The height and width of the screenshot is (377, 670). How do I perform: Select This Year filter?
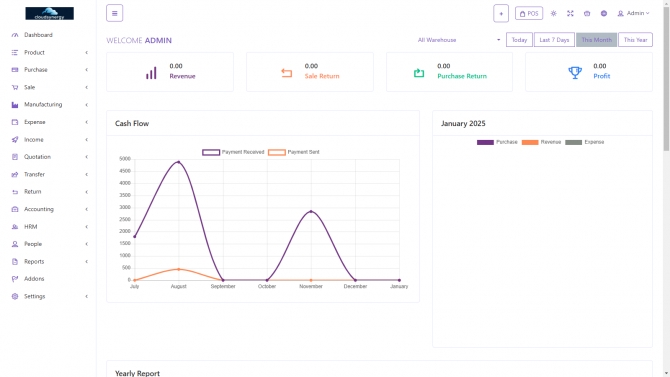click(x=635, y=40)
